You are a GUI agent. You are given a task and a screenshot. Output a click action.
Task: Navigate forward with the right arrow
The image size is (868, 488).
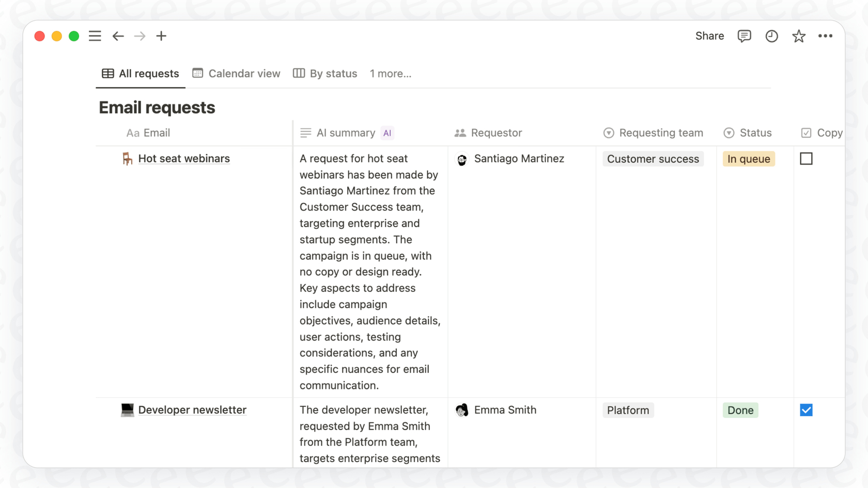[x=139, y=36]
